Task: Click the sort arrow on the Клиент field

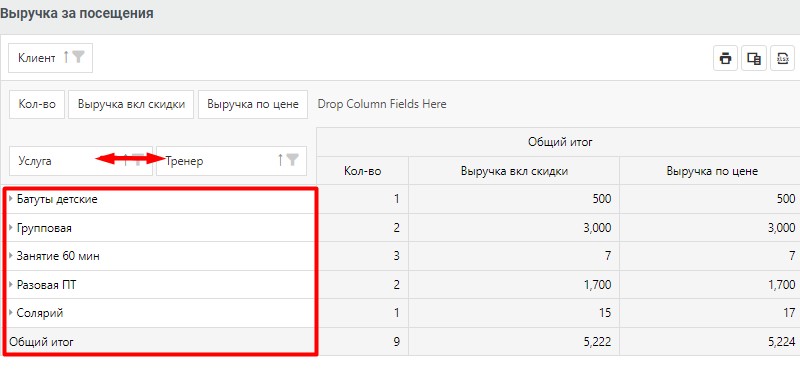Action: pos(65,58)
